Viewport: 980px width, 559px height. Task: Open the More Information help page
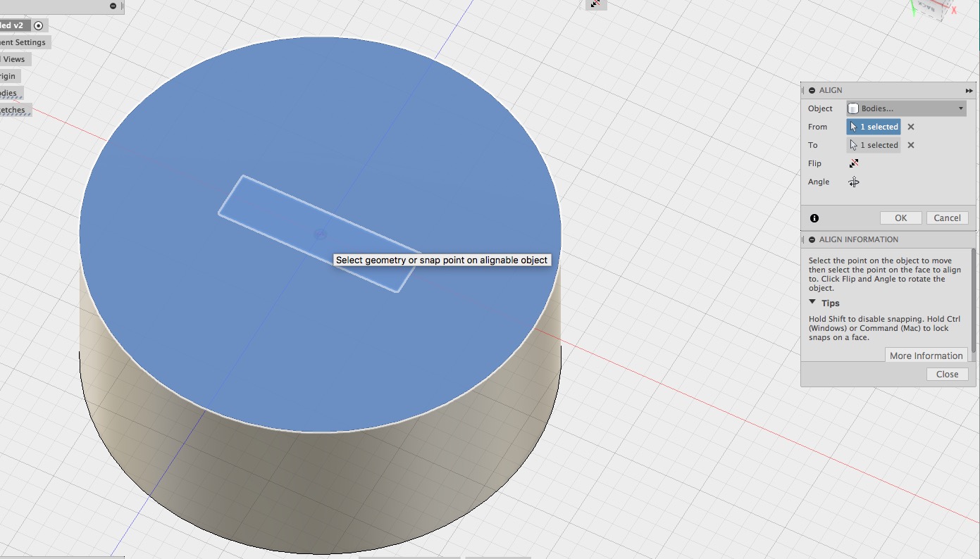coord(926,355)
